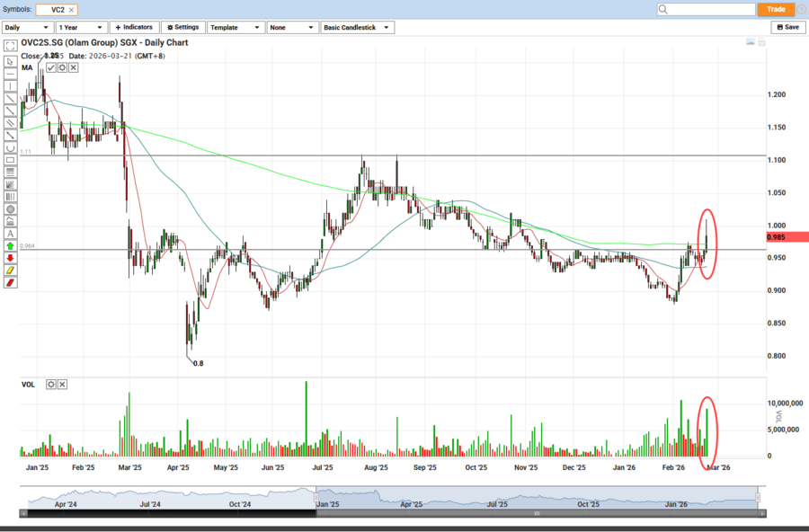Select the cursor pointer tool
This screenshot has width=809, height=532.
(x=10, y=61)
